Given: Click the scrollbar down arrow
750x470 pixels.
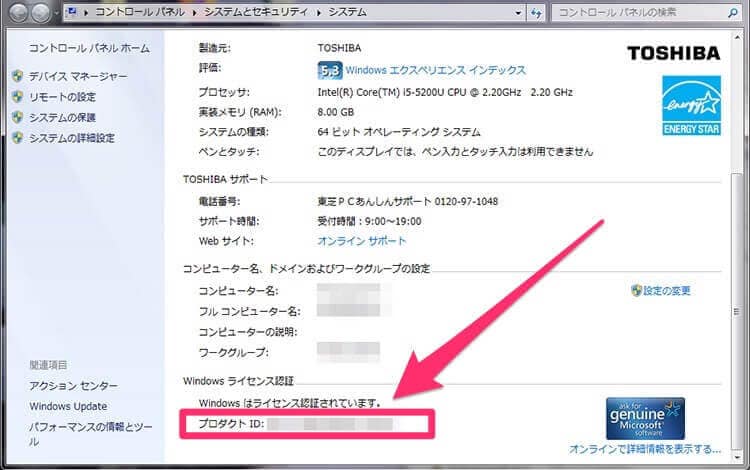Looking at the screenshot, I should 737,458.
